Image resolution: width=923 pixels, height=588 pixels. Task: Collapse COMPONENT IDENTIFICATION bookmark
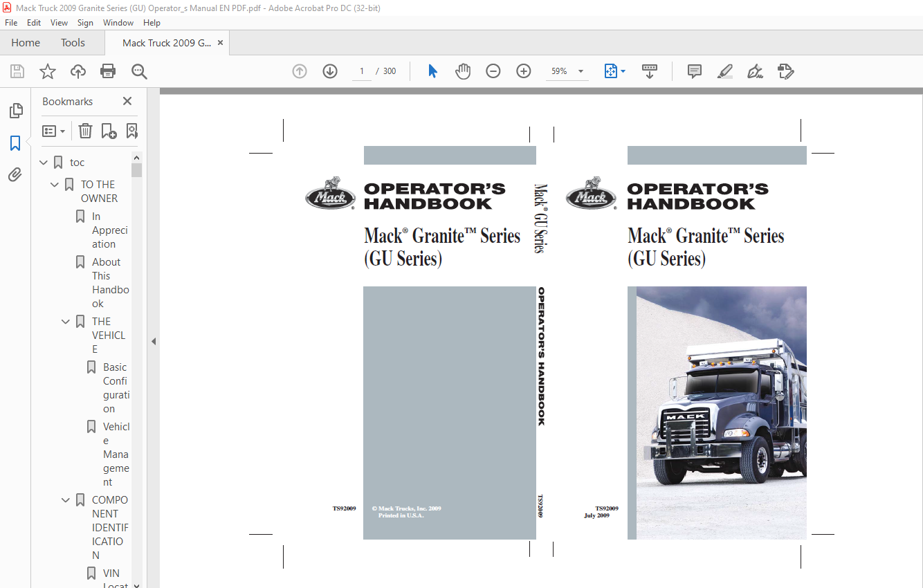click(66, 500)
